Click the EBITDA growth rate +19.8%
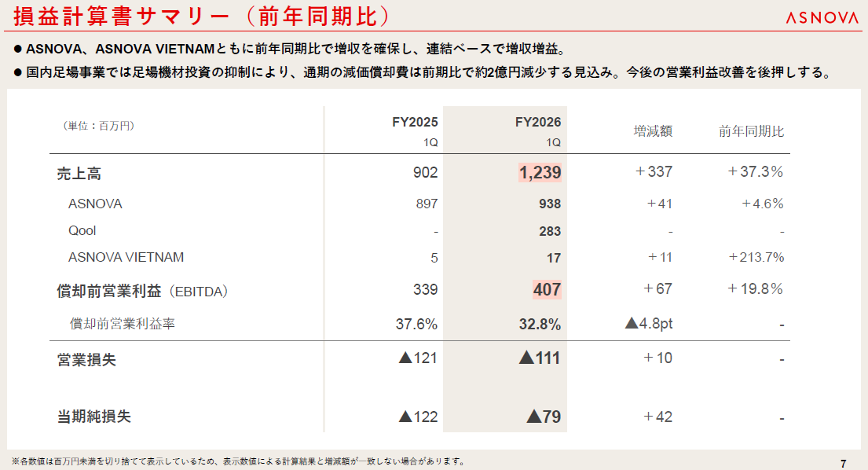868x470 pixels. click(x=755, y=289)
